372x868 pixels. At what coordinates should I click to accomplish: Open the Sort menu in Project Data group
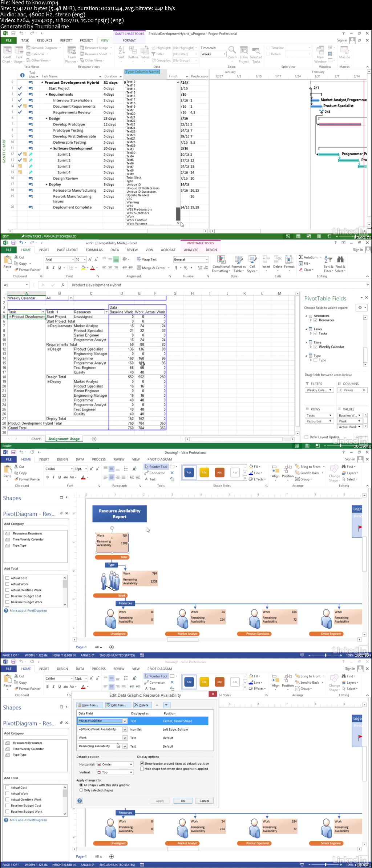coord(121,53)
